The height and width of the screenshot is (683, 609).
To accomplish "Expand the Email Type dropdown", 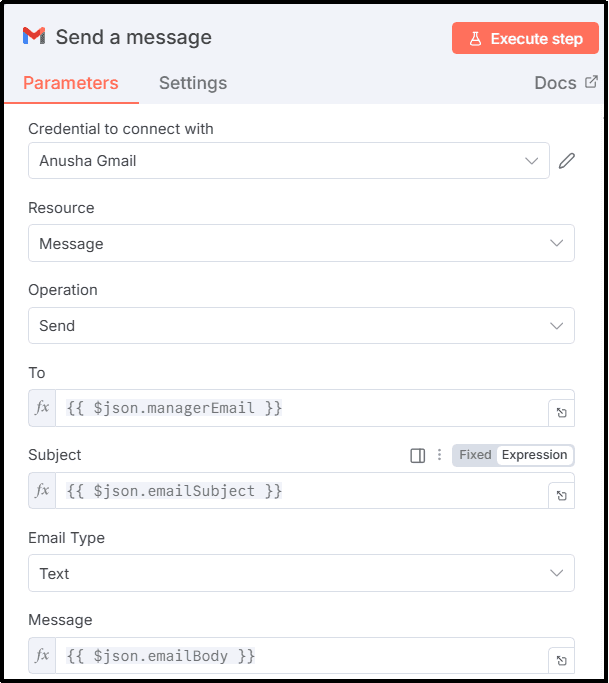I will pos(301,573).
